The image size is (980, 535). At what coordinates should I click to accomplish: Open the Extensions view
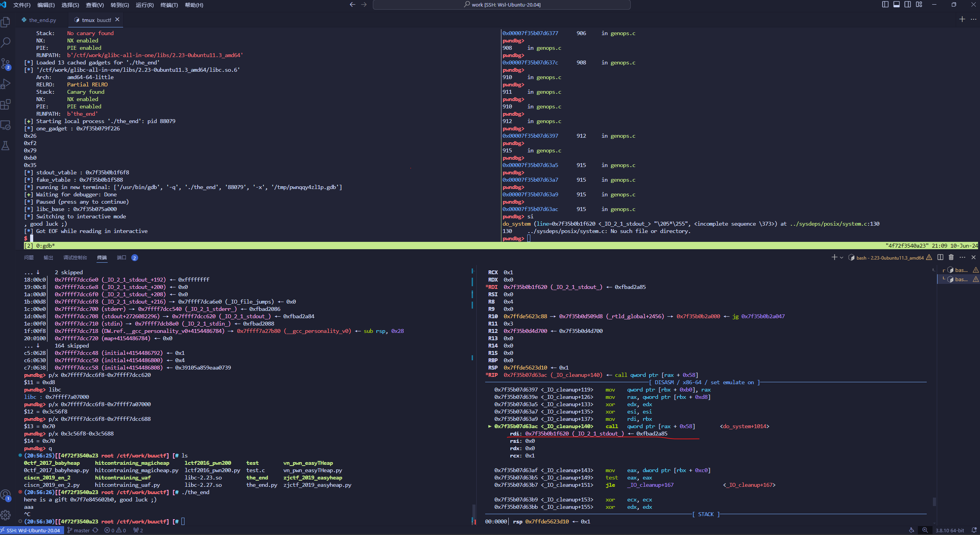6,105
